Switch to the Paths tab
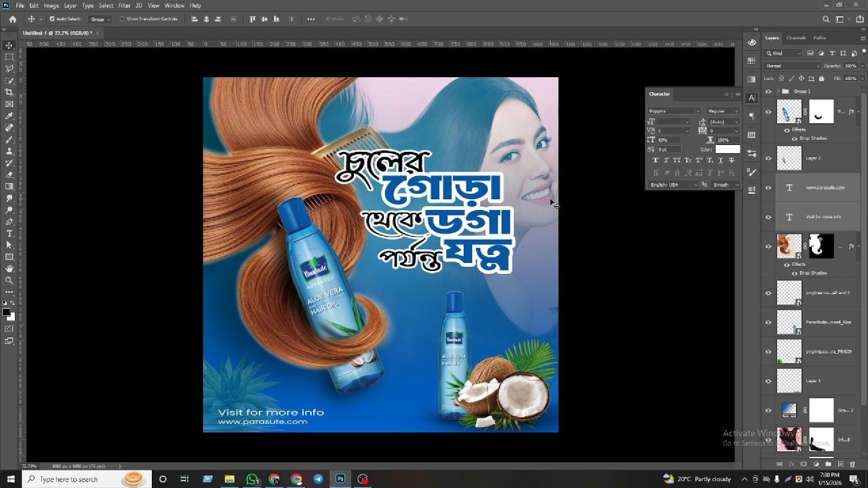 point(820,38)
